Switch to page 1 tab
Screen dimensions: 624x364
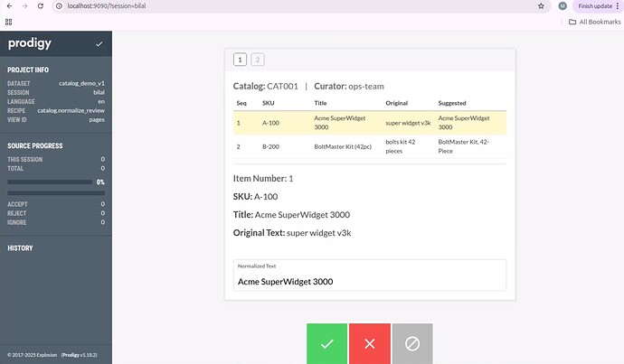point(240,60)
